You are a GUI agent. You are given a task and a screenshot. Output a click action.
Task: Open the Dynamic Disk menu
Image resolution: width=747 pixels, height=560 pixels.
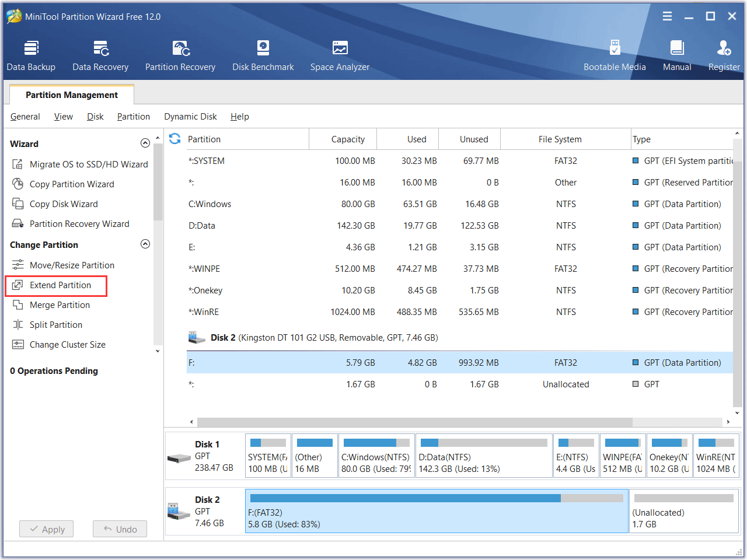[190, 117]
